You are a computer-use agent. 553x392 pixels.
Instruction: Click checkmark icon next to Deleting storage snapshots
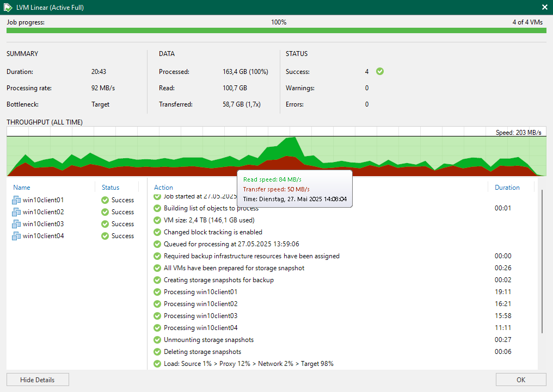(x=157, y=352)
